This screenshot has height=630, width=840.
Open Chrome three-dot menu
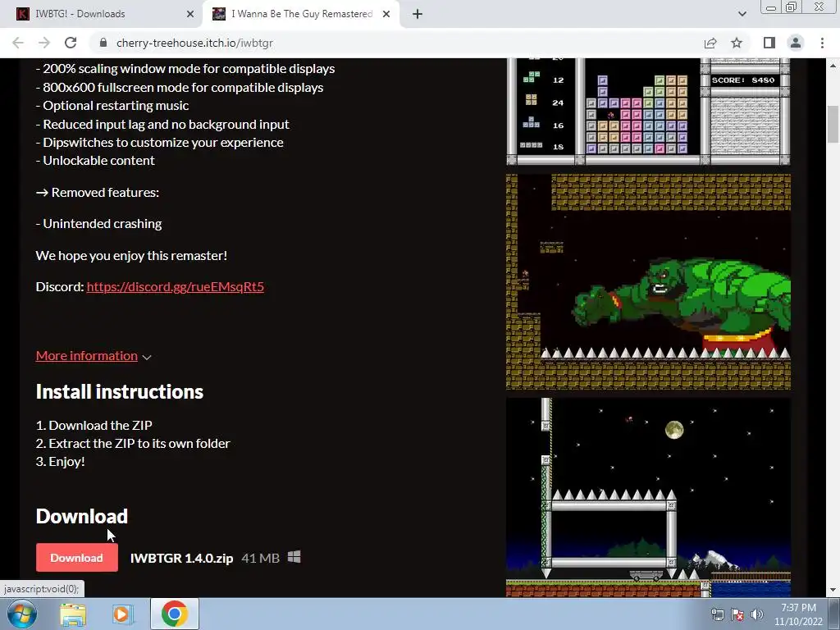coord(822,43)
